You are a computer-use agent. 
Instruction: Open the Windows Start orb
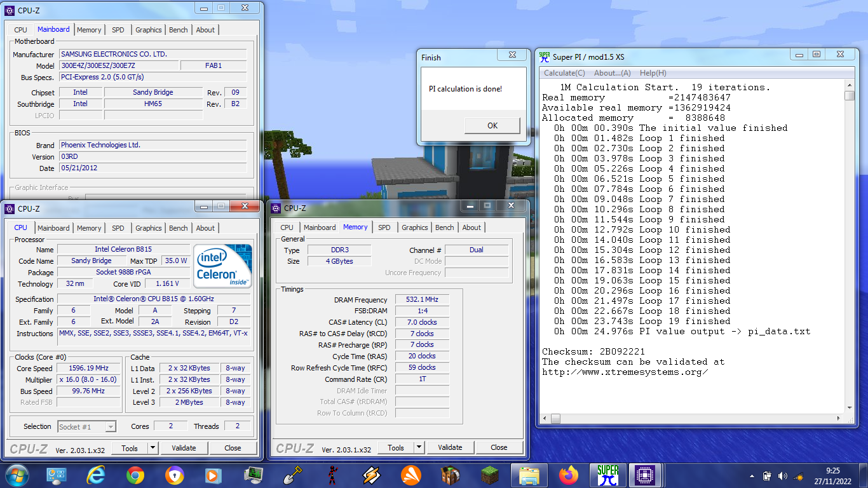[17, 475]
